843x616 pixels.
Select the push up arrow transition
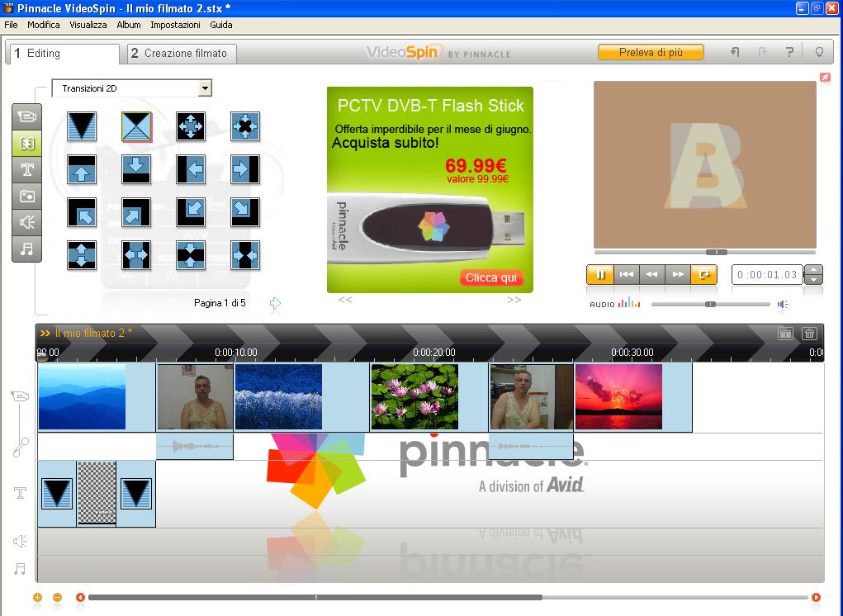point(82,169)
